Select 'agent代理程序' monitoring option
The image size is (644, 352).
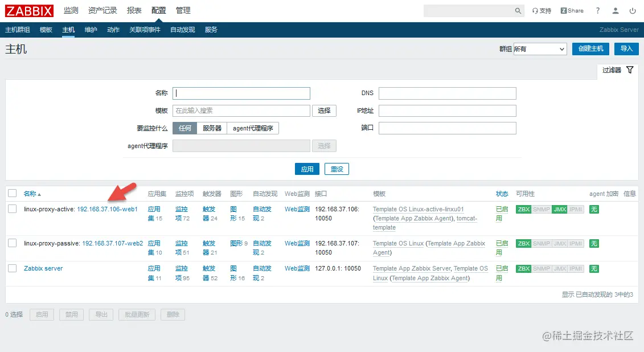pos(253,128)
